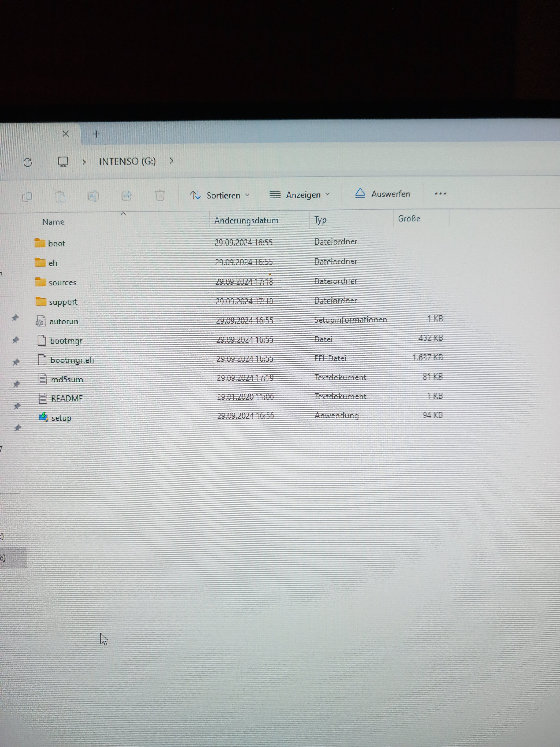Open the Sortieren dropdown
The image size is (560, 747).
tap(220, 195)
